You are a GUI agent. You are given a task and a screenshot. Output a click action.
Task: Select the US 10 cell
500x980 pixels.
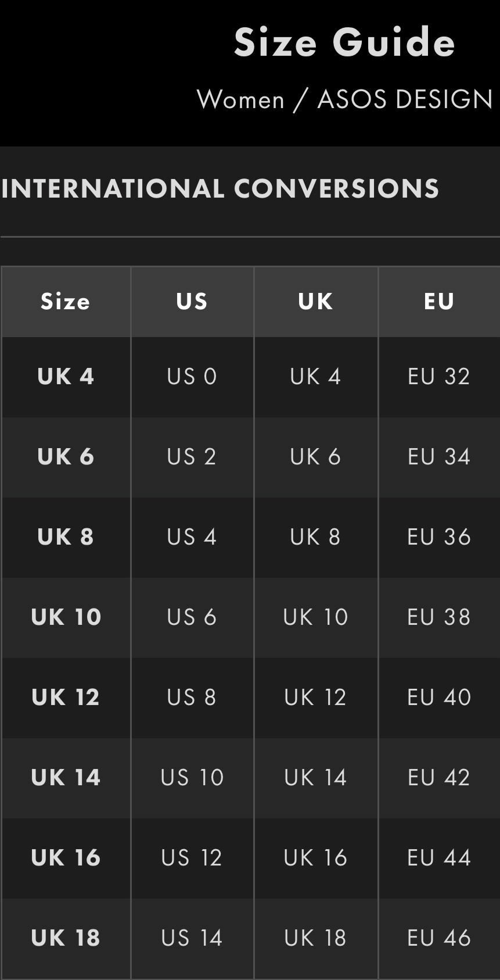pyautogui.click(x=192, y=778)
